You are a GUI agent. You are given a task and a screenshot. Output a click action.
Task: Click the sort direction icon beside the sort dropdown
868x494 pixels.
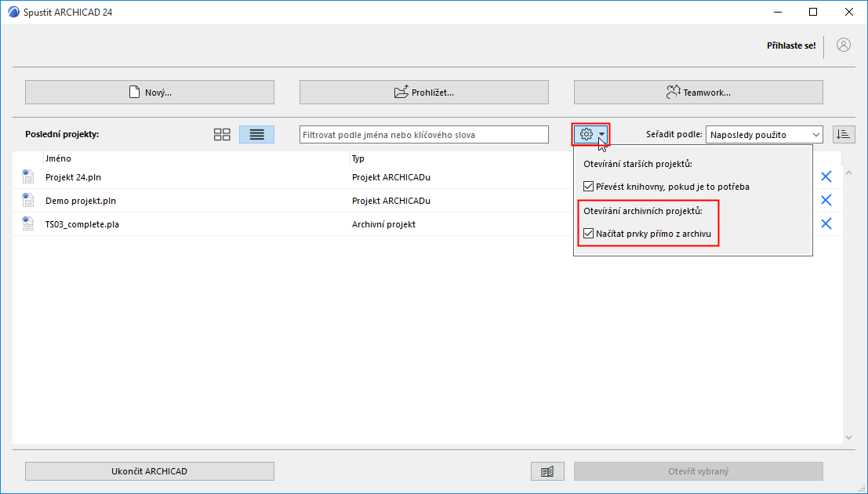pos(844,134)
